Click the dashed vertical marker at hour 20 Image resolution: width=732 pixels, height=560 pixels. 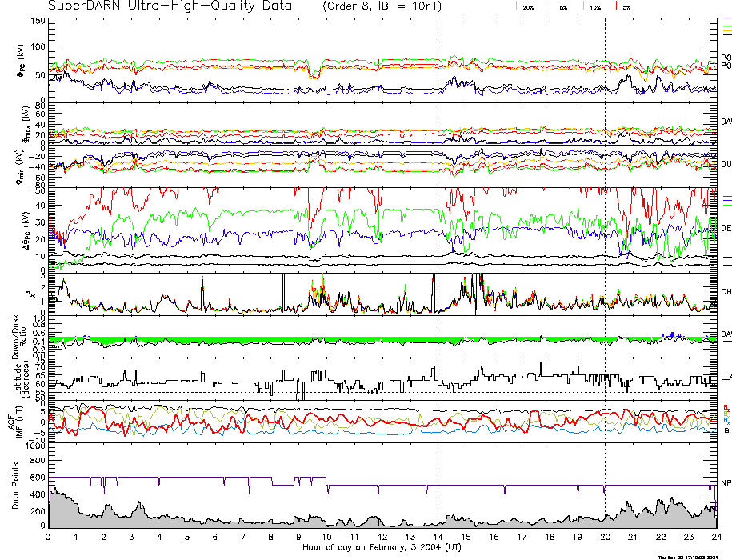tap(605, 273)
